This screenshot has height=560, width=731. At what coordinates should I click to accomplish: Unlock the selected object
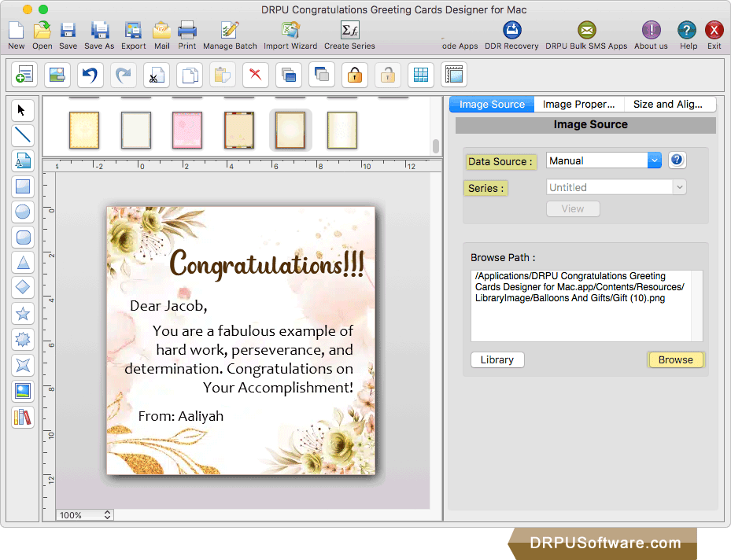click(x=387, y=75)
